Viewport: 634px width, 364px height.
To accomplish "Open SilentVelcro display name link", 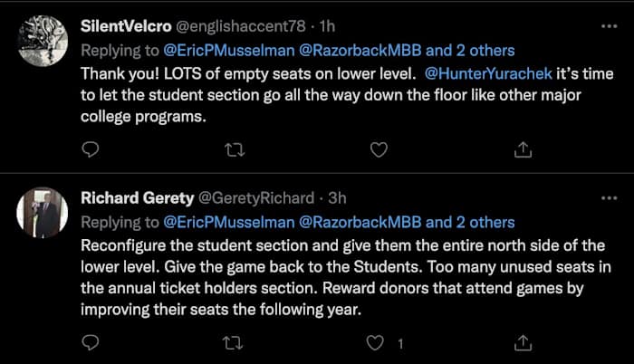I will click(x=132, y=24).
